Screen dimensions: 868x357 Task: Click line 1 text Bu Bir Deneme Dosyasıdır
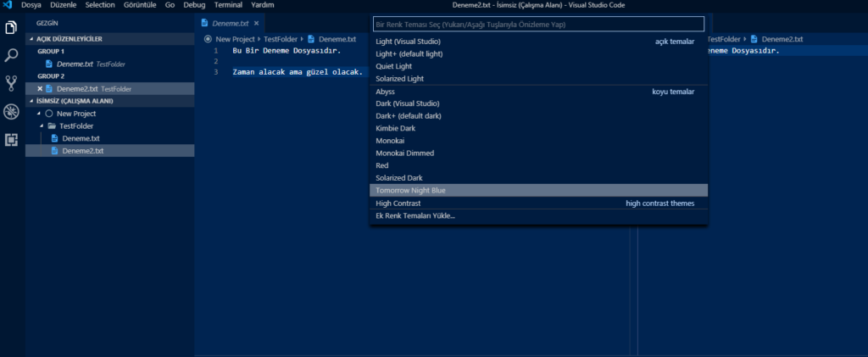pos(287,52)
